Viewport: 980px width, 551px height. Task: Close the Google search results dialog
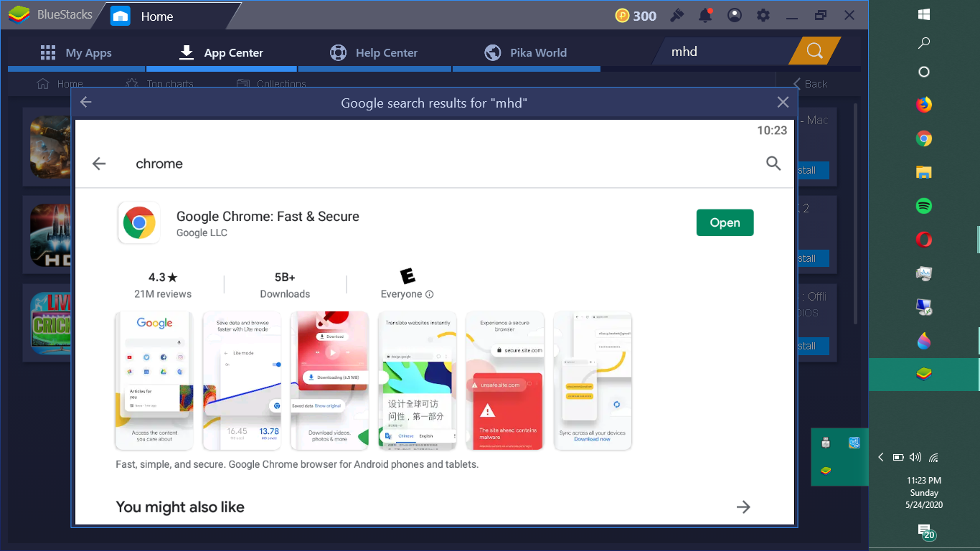783,103
